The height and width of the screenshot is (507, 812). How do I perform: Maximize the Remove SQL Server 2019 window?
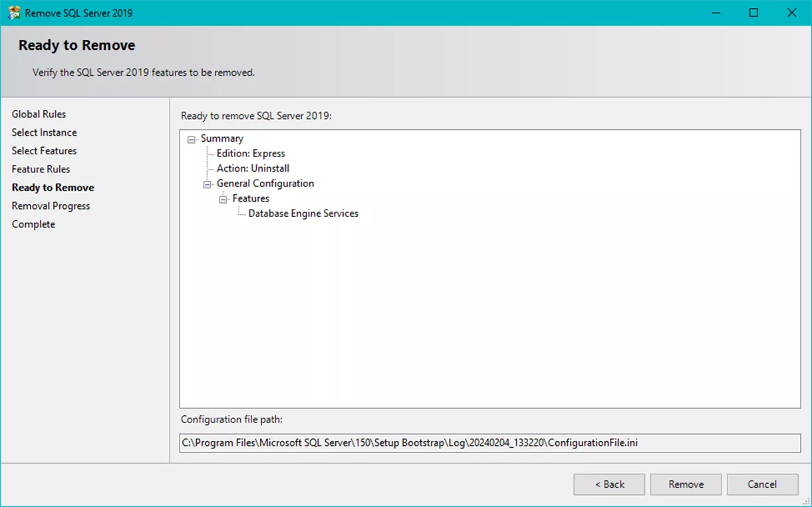(753, 13)
